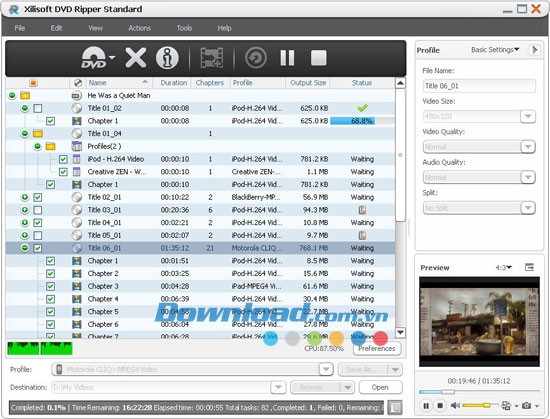Click the snapshot camera icon in preview

click(526, 406)
